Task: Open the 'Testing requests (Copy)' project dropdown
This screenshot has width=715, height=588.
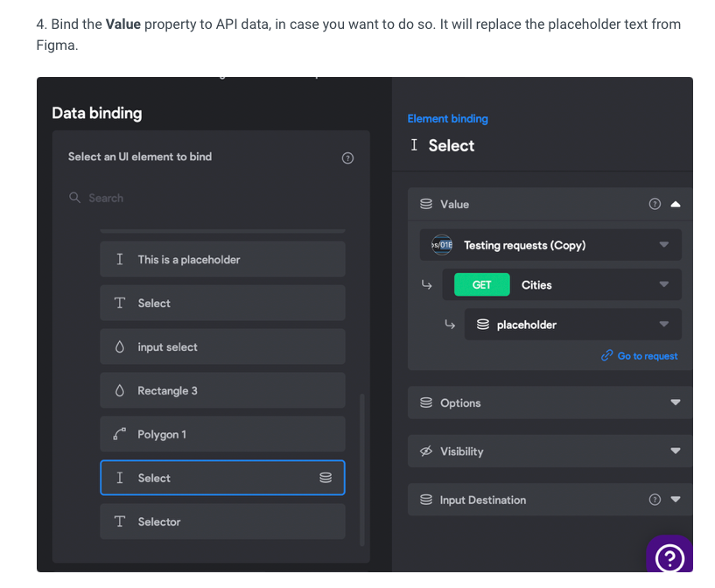Action: point(550,245)
